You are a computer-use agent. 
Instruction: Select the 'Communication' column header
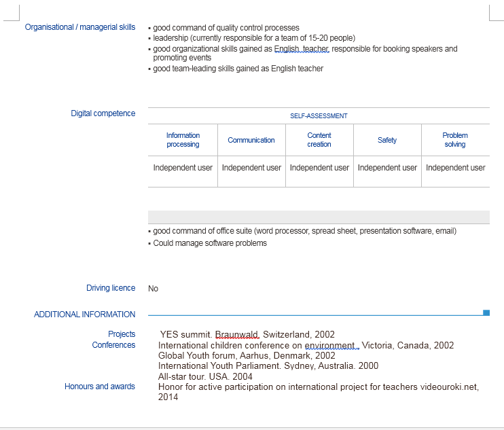pyautogui.click(x=251, y=140)
